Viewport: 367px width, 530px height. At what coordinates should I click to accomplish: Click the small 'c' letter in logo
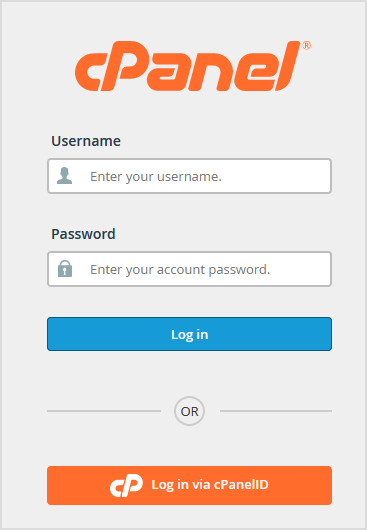click(x=89, y=72)
